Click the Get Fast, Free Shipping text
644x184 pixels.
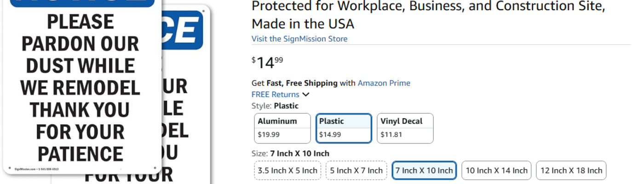pos(294,83)
